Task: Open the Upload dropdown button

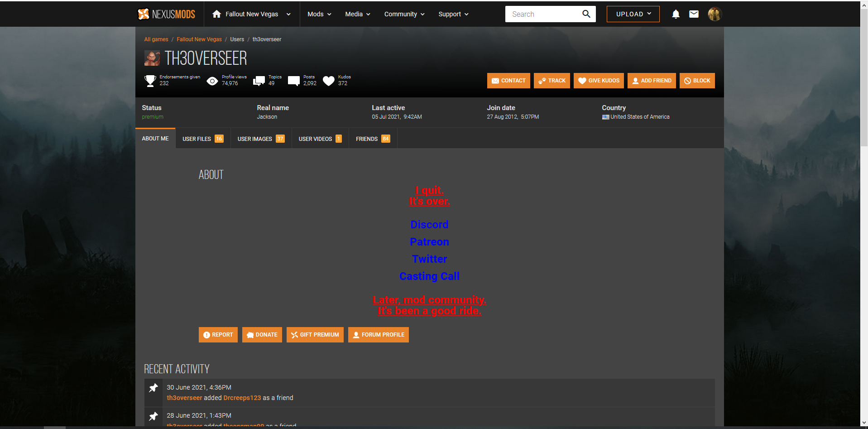Action: point(633,14)
